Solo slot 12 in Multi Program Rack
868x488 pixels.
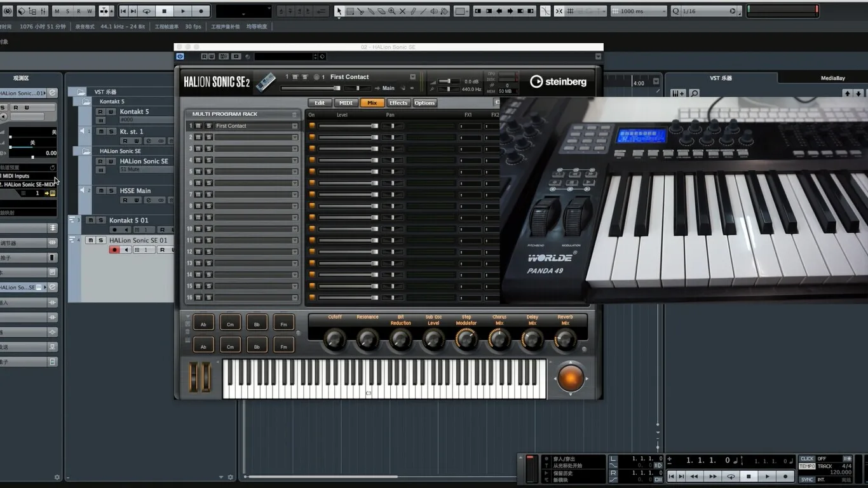tap(208, 252)
